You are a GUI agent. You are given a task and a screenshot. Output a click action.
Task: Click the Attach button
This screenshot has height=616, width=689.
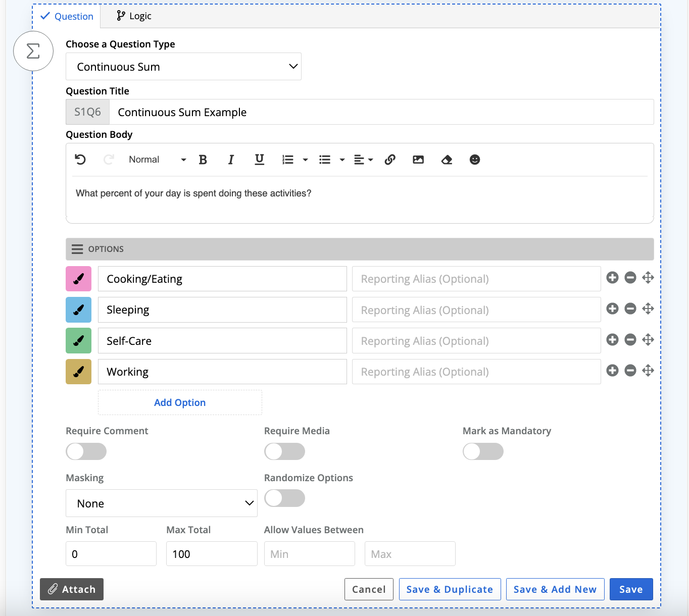(72, 589)
